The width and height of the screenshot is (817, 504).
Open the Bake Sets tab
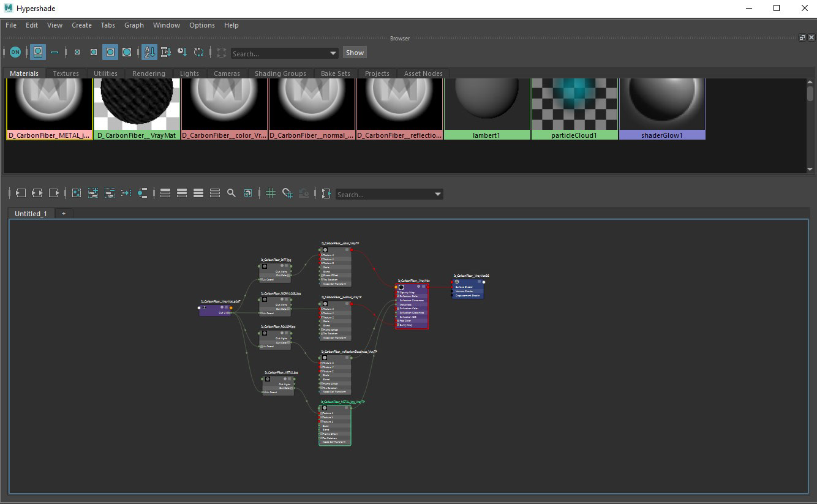click(336, 73)
